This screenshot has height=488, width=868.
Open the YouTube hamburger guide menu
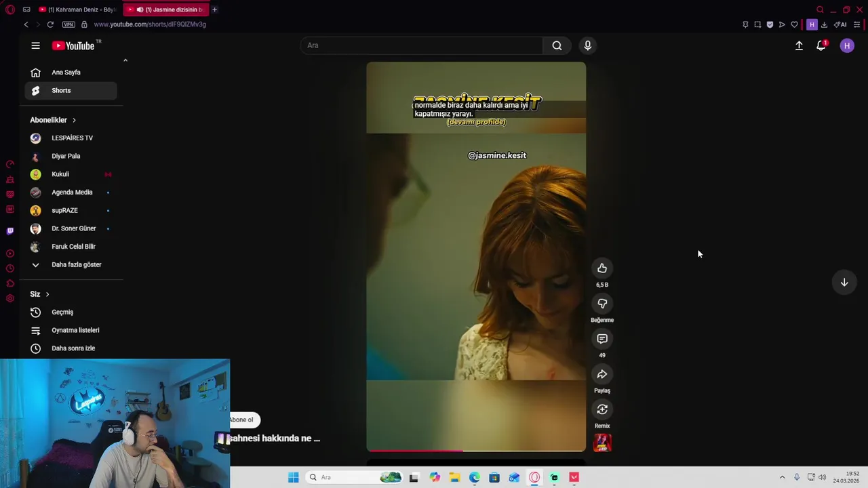(35, 45)
